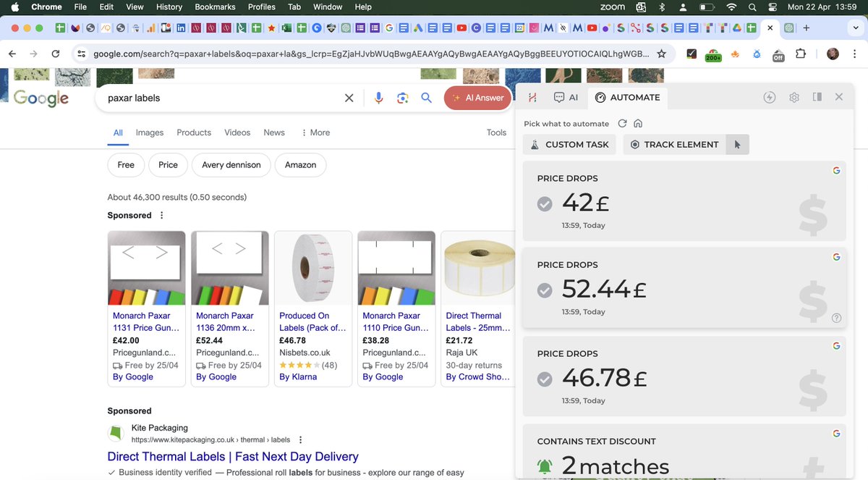
Task: Bookmark this page with the star icon
Action: coord(661,54)
